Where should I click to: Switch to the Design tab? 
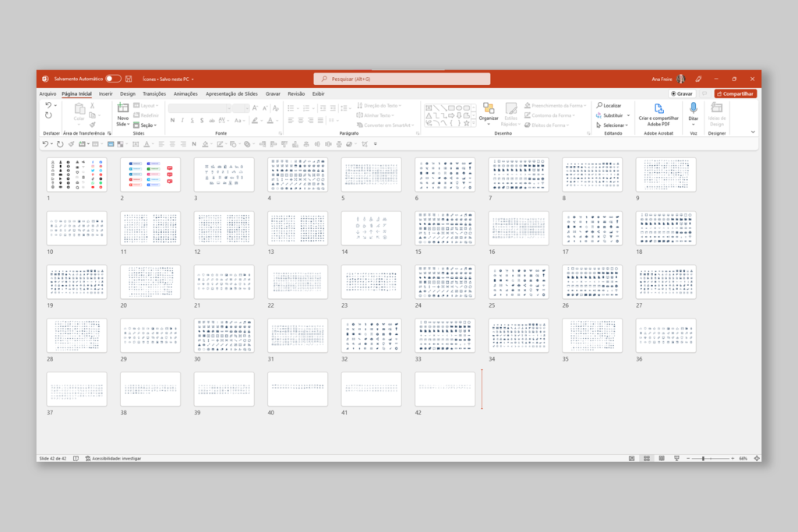tap(128, 93)
